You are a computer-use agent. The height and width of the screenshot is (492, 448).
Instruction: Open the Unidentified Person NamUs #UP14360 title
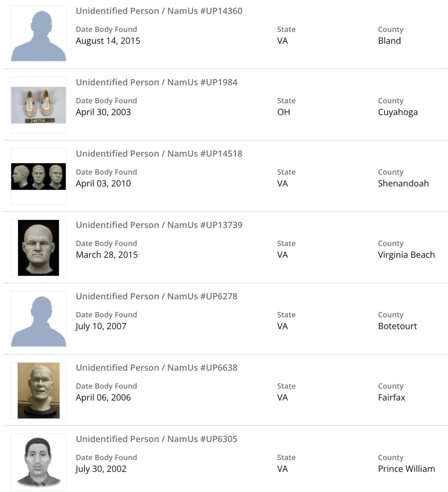click(x=159, y=11)
